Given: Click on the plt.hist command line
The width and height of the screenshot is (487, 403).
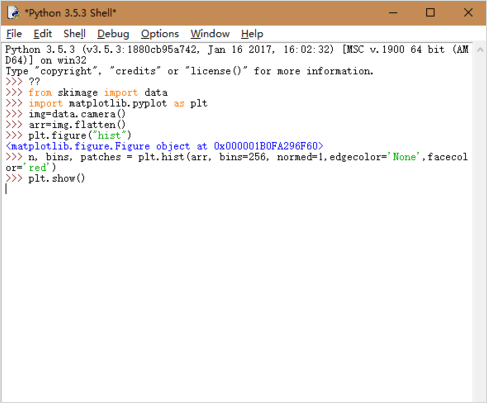Looking at the screenshot, I should (237, 162).
